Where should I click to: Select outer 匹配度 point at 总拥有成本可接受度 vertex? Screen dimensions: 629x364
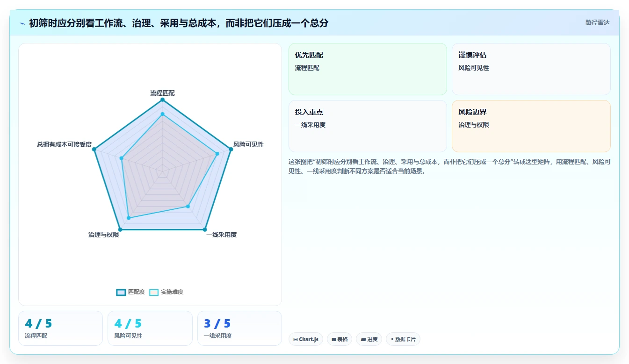94,150
